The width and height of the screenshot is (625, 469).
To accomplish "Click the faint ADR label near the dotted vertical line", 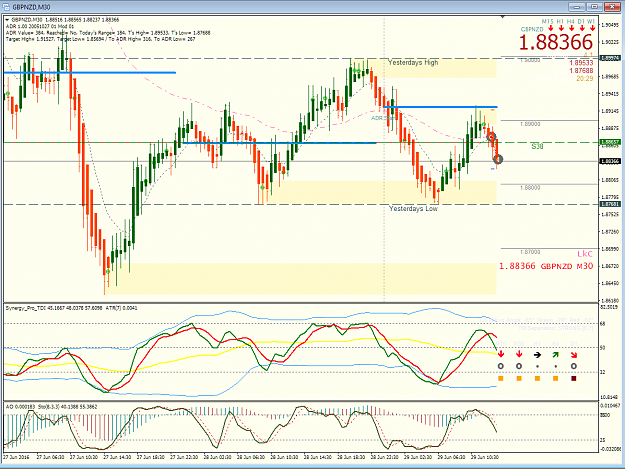I will (x=383, y=118).
